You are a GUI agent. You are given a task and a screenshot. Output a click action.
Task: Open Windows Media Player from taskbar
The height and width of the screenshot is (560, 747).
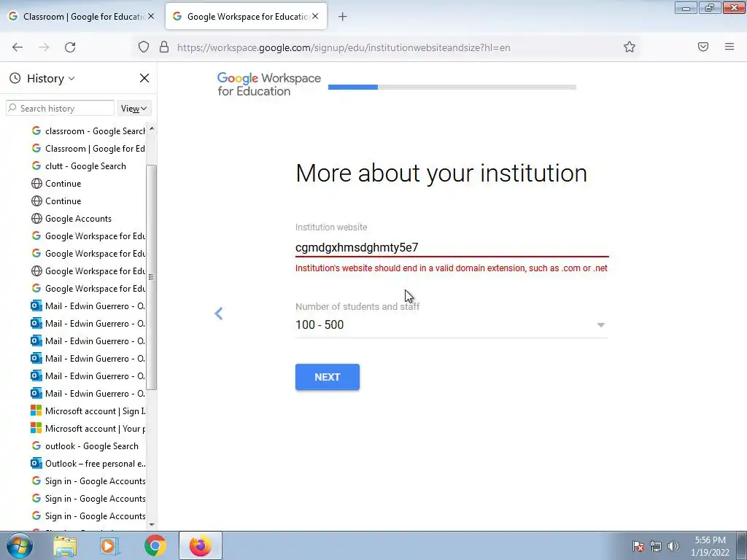coord(109,545)
